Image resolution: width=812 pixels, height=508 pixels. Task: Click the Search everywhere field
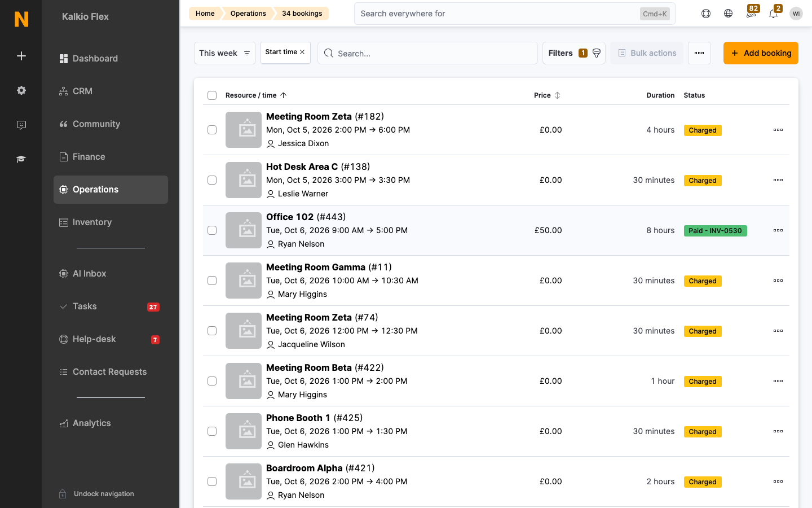click(514, 14)
